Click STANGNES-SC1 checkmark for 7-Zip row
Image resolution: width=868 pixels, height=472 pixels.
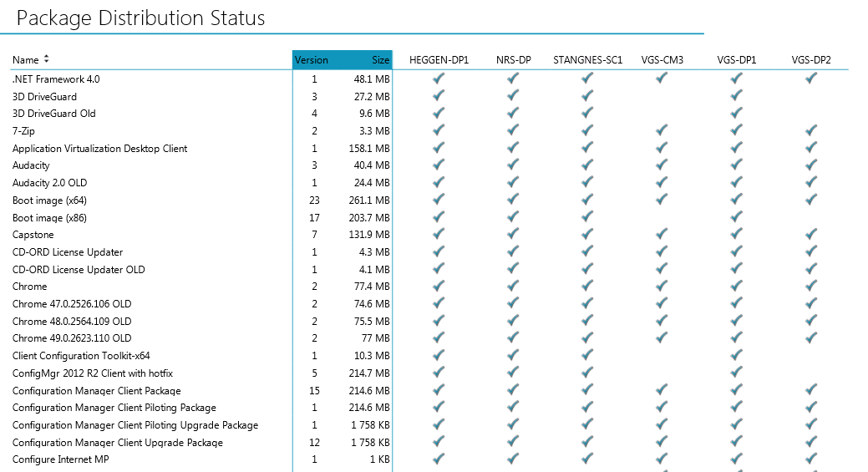click(587, 130)
